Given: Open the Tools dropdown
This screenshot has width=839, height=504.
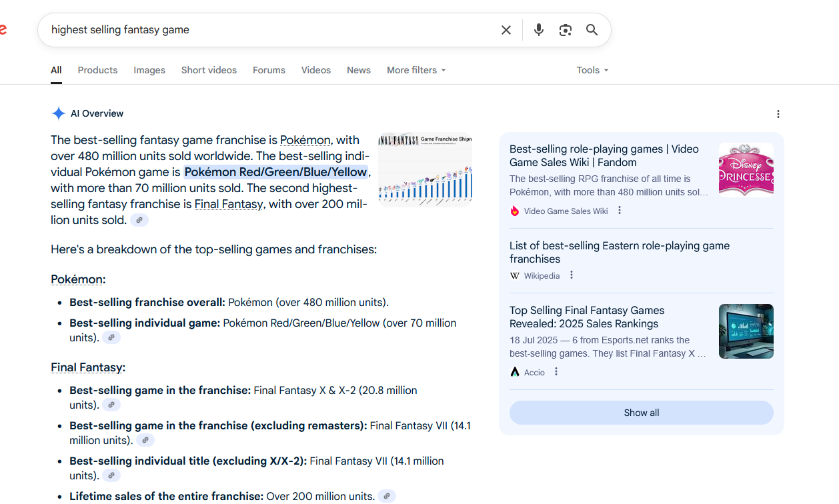Looking at the screenshot, I should click(593, 70).
